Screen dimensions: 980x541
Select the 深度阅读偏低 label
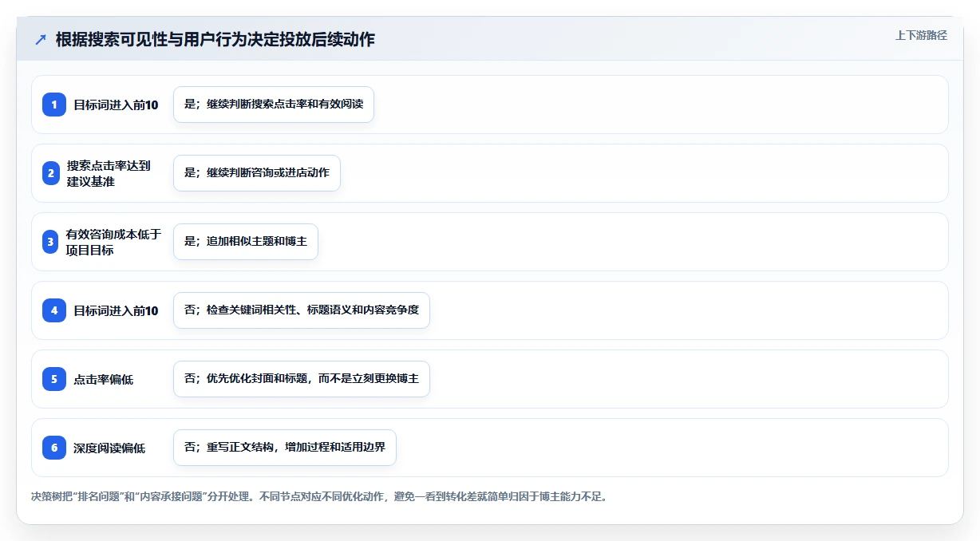109,448
